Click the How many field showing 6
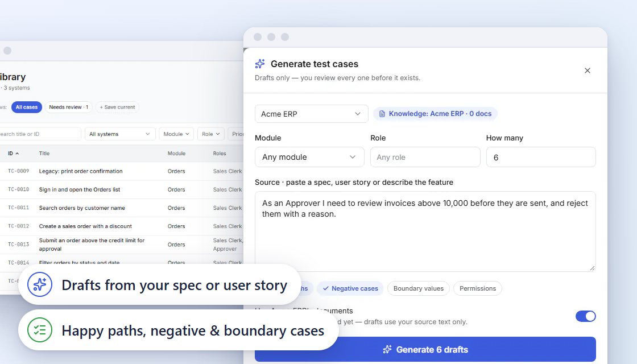The image size is (637, 364). point(541,157)
